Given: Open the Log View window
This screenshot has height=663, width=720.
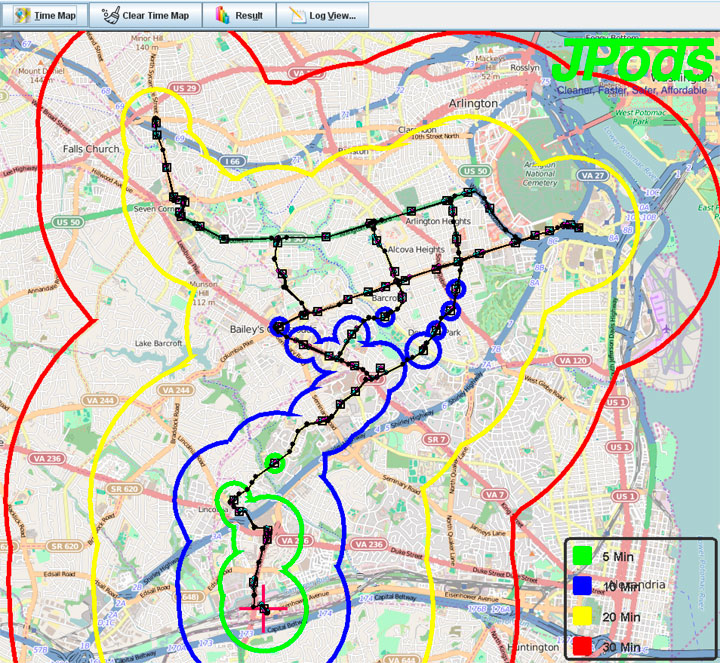Looking at the screenshot, I should click(323, 15).
